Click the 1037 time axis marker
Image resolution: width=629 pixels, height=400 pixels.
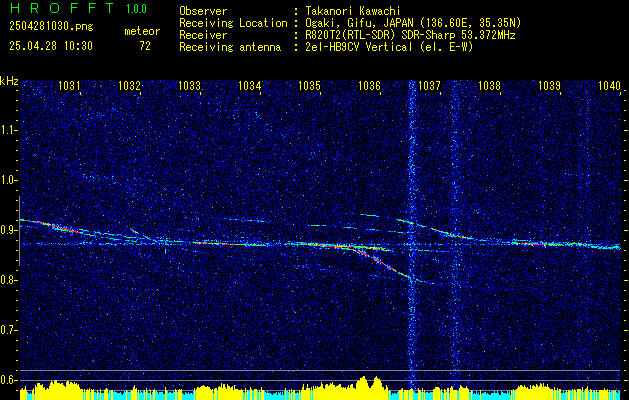(430, 85)
